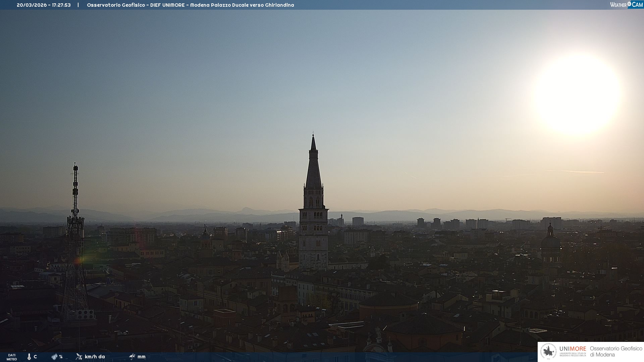Click the Osservatorio Geofisico di Modena text
Screen dimensions: 644x362
click(616, 352)
